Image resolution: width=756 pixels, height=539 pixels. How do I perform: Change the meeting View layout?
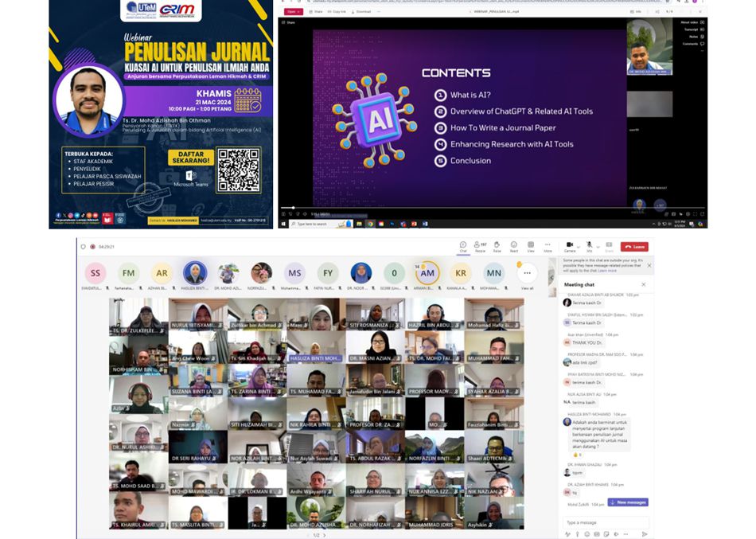pos(531,246)
